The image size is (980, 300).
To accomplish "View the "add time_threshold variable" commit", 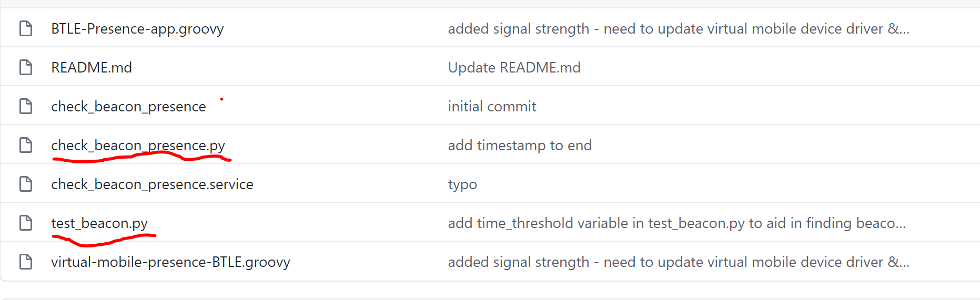I will [676, 223].
